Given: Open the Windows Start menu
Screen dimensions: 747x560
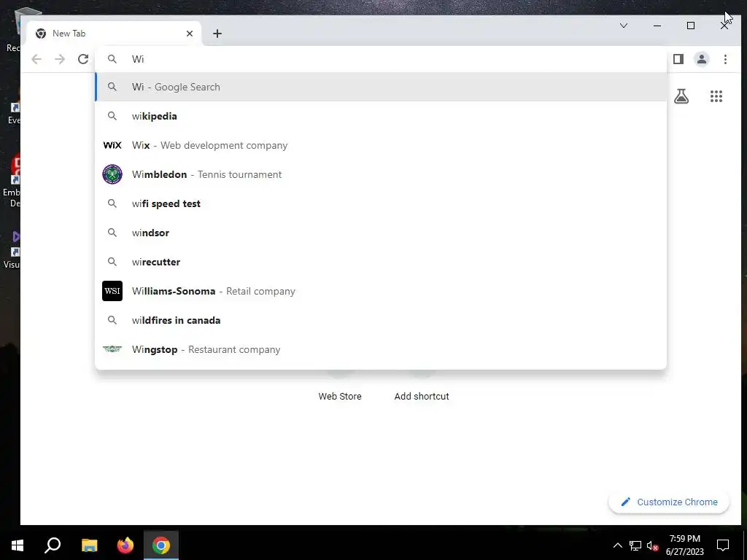Looking at the screenshot, I should pos(18,545).
